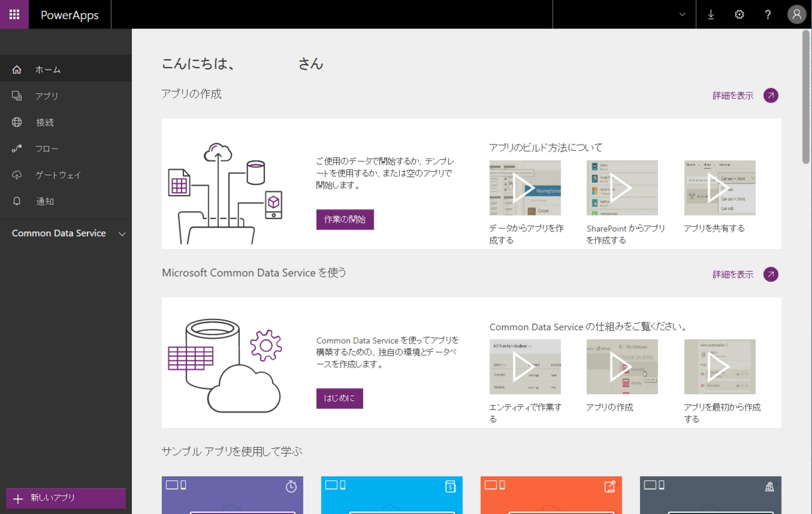Viewport: 812px width, 514px height.
Task: Open settings gear icon
Action: (x=739, y=15)
